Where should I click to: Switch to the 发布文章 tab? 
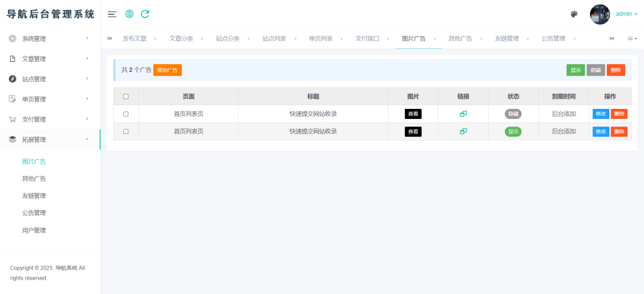click(135, 38)
